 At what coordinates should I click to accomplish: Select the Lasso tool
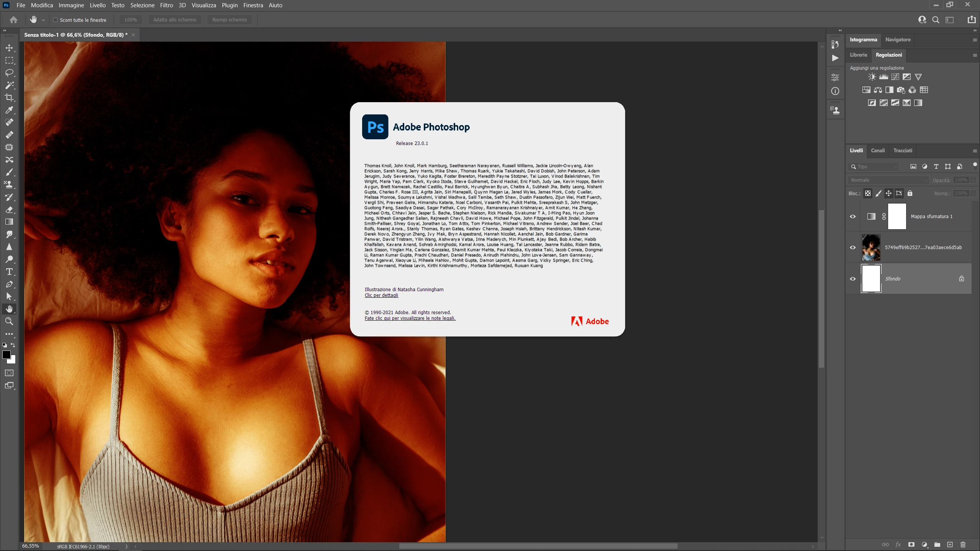click(x=9, y=73)
